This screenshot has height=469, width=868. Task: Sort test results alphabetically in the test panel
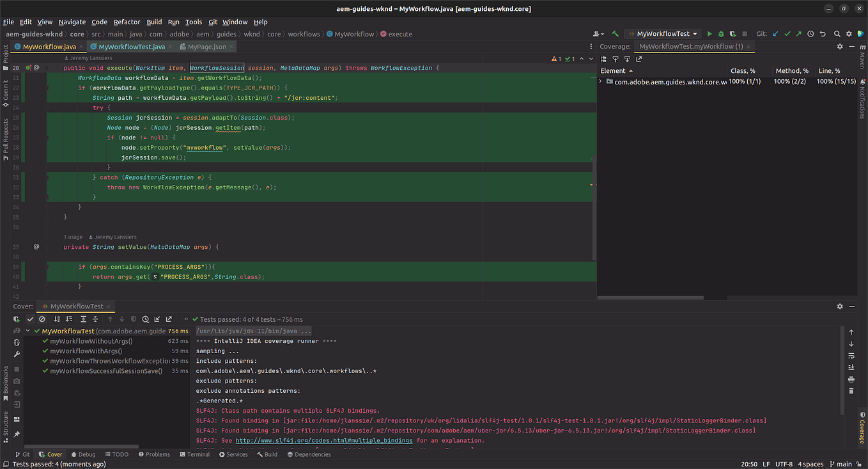click(x=56, y=319)
